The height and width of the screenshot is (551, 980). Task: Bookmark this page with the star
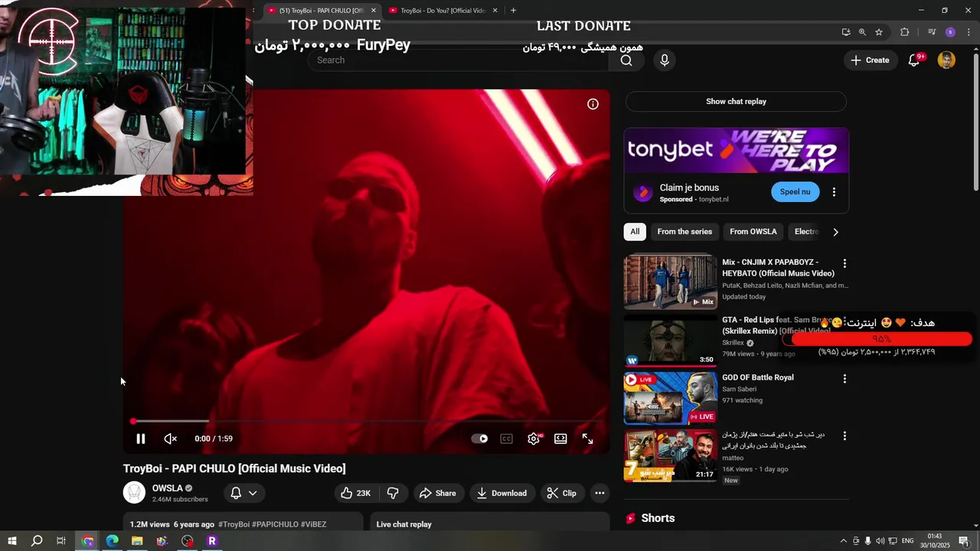[879, 32]
